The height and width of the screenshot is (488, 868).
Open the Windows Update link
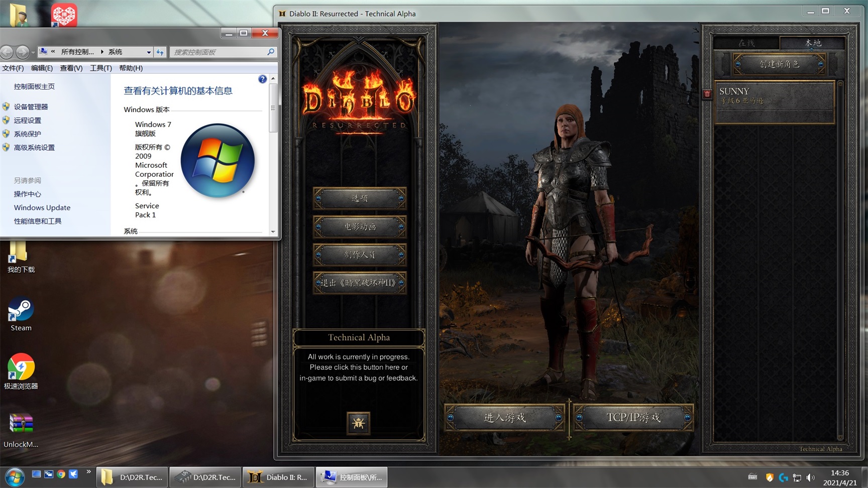tap(42, 207)
